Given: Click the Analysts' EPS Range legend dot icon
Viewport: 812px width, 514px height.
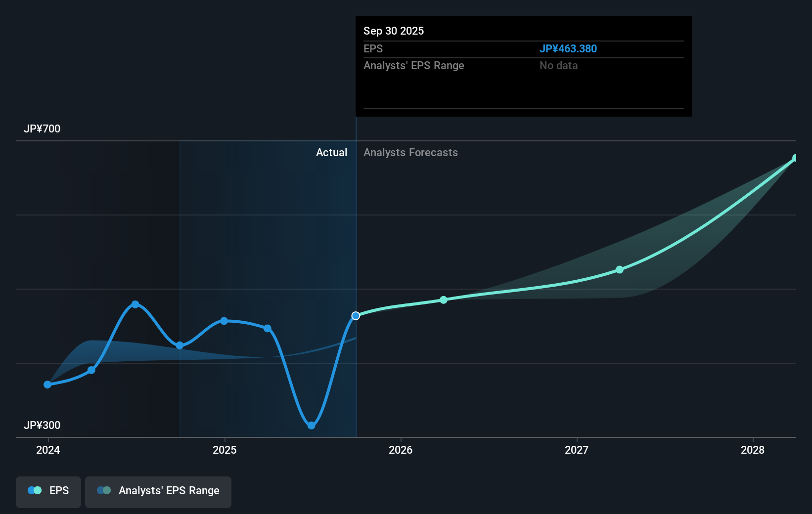Looking at the screenshot, I should [103, 490].
